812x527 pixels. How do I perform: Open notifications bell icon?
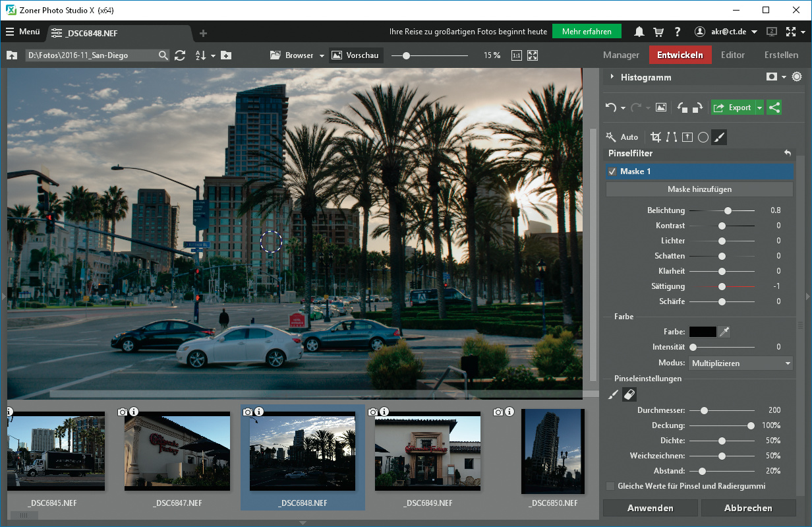click(x=639, y=32)
